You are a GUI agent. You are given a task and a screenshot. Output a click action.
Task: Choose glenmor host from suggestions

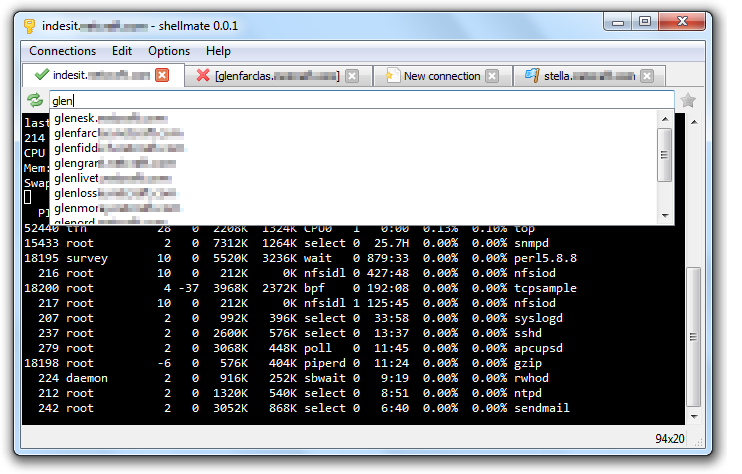354,209
